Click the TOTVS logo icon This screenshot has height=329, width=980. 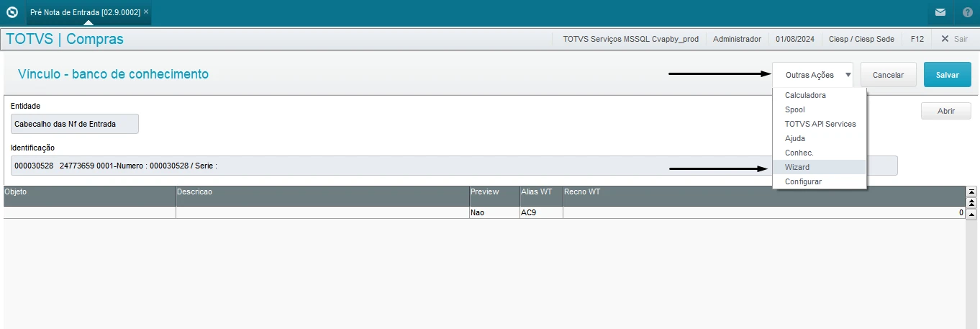click(x=12, y=12)
